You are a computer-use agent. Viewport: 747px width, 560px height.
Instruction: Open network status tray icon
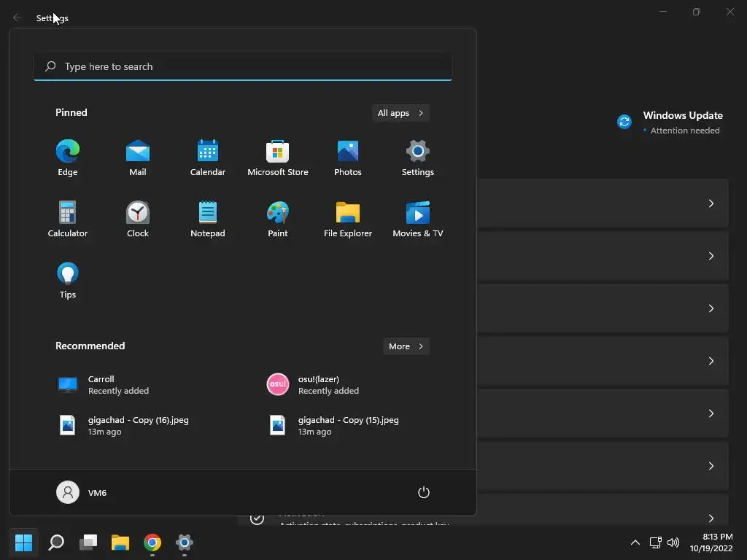click(656, 542)
